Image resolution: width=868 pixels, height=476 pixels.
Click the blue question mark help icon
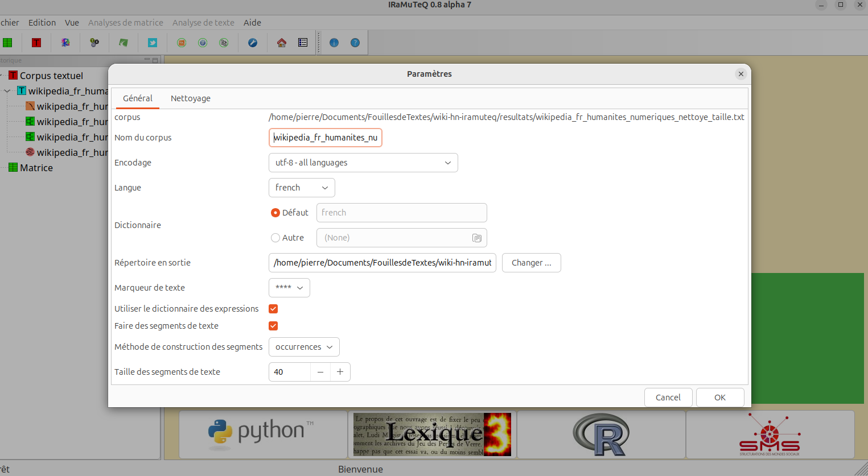point(355,43)
